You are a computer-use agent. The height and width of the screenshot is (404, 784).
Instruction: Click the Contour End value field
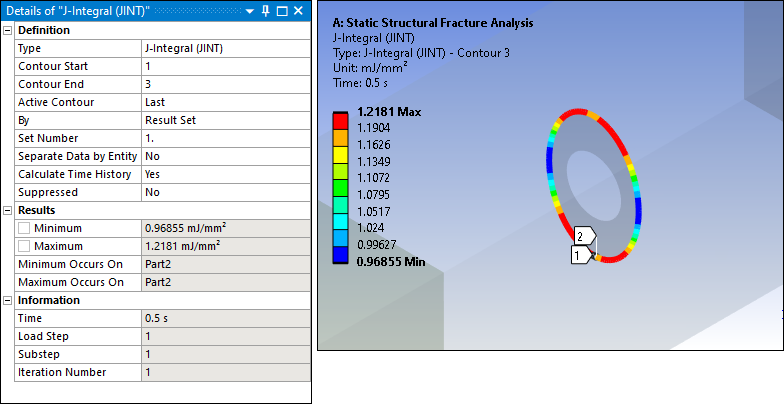pyautogui.click(x=225, y=84)
